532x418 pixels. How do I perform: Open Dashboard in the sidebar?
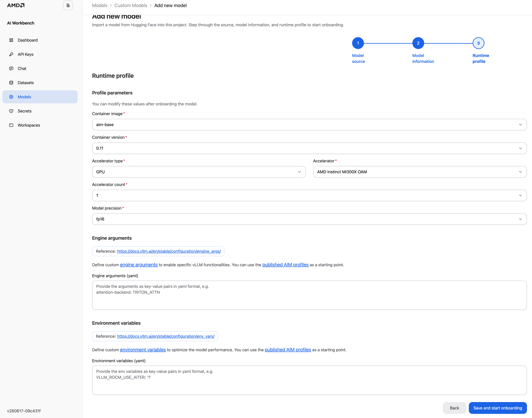pos(40,40)
